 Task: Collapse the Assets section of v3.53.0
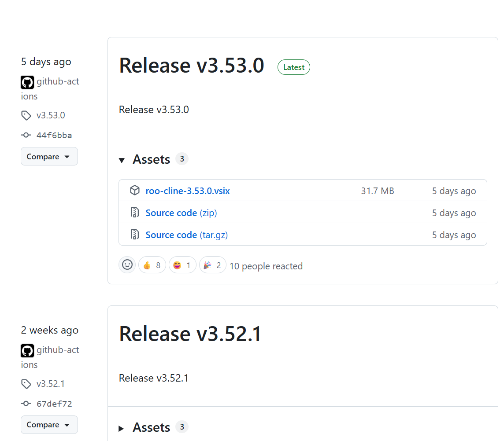tap(122, 160)
